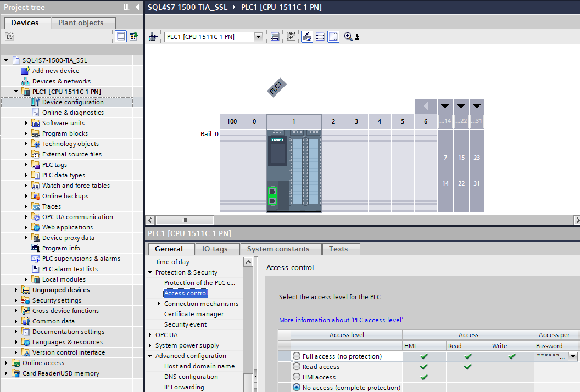580x392 pixels.
Task: Click the zoom options down arrow
Action: click(x=358, y=37)
